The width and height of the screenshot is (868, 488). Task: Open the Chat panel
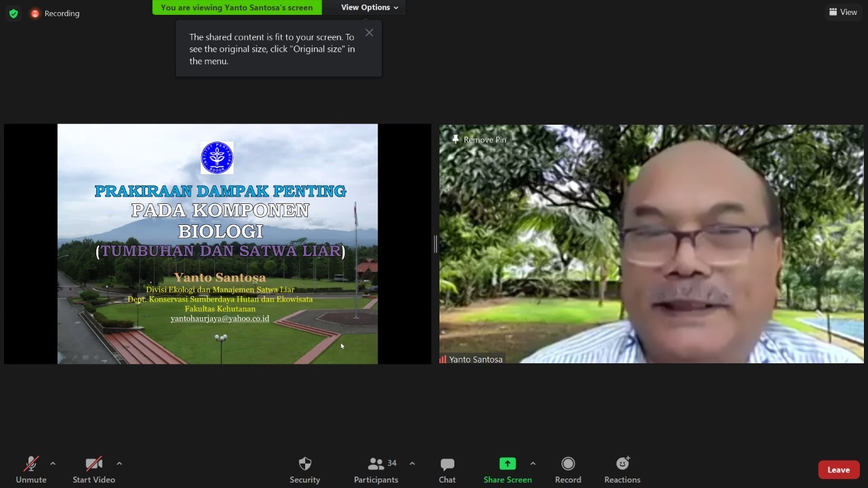pos(447,470)
